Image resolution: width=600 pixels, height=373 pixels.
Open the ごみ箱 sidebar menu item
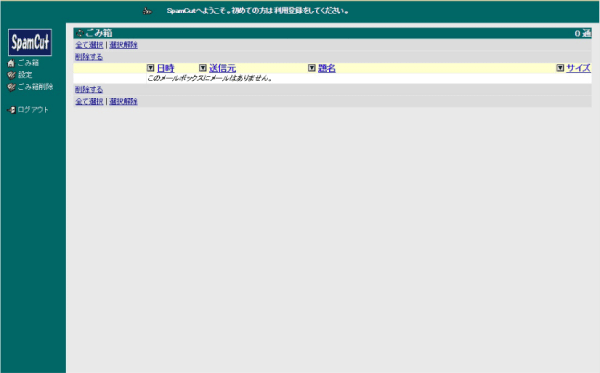[28, 63]
